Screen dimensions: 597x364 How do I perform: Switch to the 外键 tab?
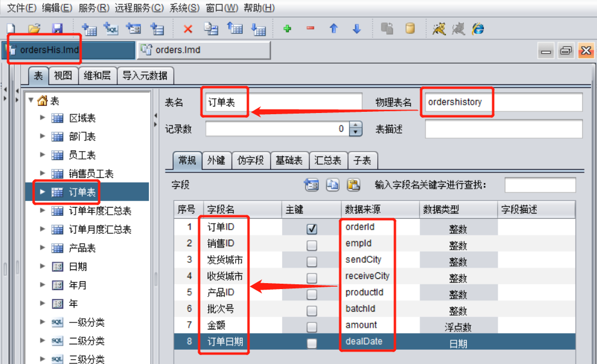coord(216,161)
